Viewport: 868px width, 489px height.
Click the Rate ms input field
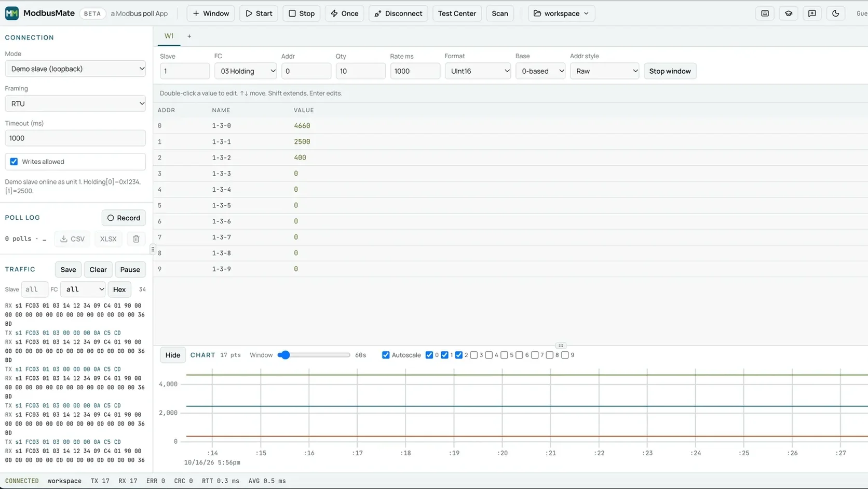(x=415, y=71)
